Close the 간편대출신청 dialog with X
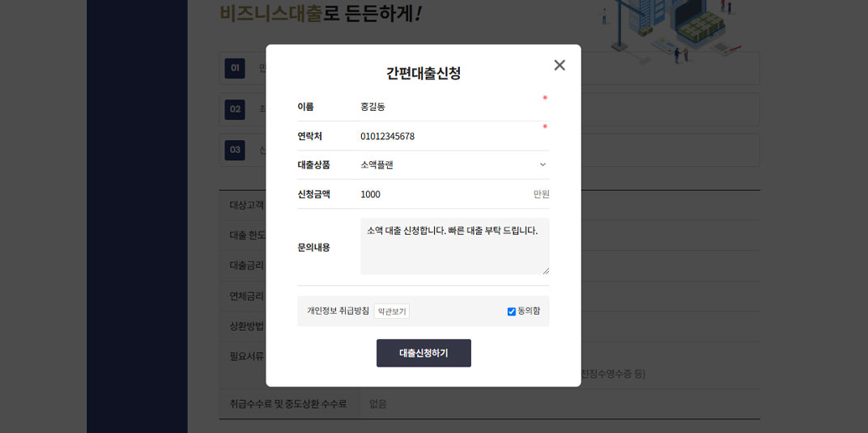 pyautogui.click(x=560, y=66)
